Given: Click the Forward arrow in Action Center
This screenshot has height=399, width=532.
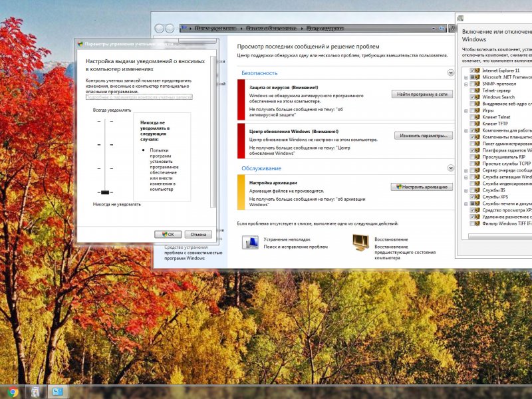Looking at the screenshot, I should click(170, 28).
